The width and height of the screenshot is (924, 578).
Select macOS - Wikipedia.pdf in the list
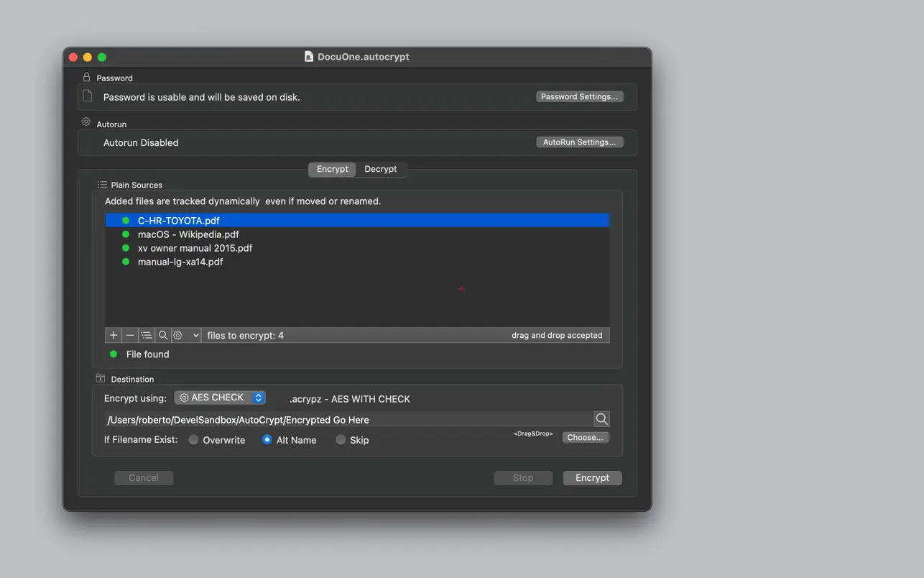(x=188, y=234)
